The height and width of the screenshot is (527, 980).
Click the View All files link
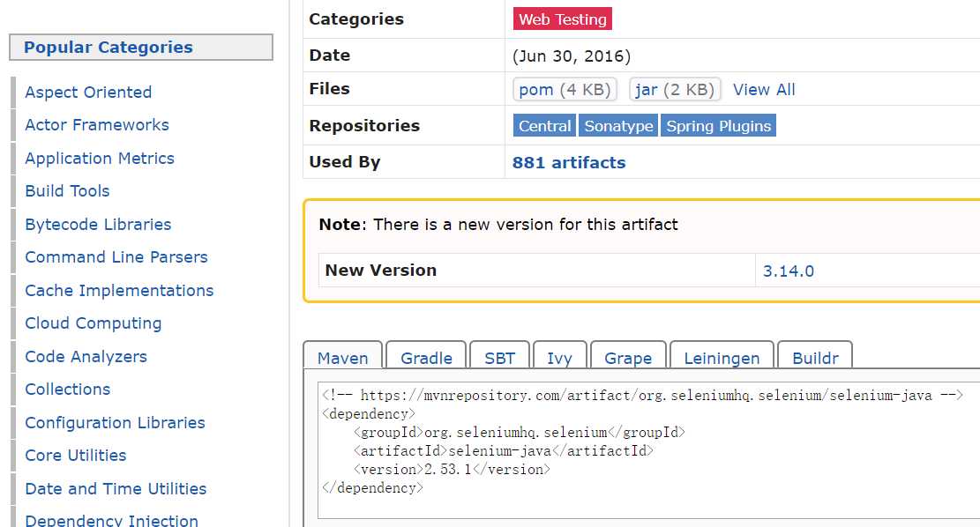(764, 90)
